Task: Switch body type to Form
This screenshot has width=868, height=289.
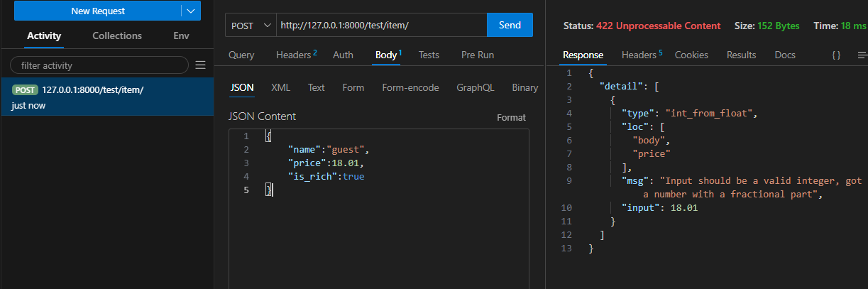Action: coord(353,88)
